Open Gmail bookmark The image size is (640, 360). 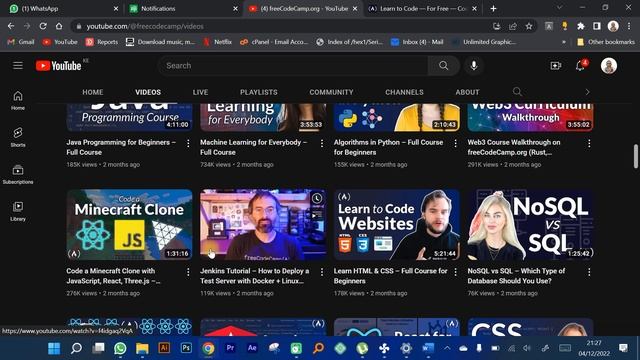click(21, 42)
